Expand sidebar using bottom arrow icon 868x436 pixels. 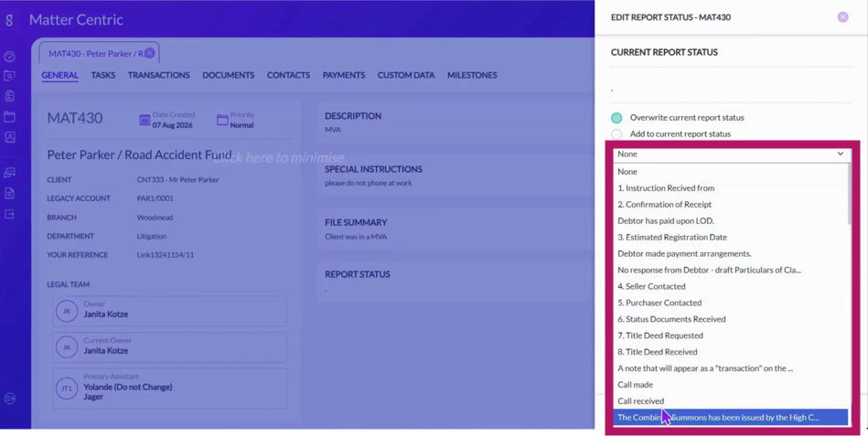9,399
